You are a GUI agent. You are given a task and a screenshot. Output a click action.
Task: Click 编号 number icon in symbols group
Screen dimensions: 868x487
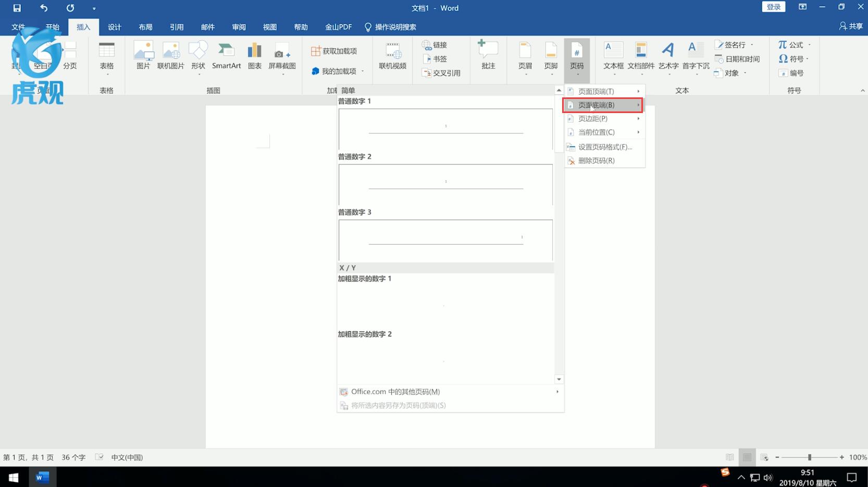791,73
